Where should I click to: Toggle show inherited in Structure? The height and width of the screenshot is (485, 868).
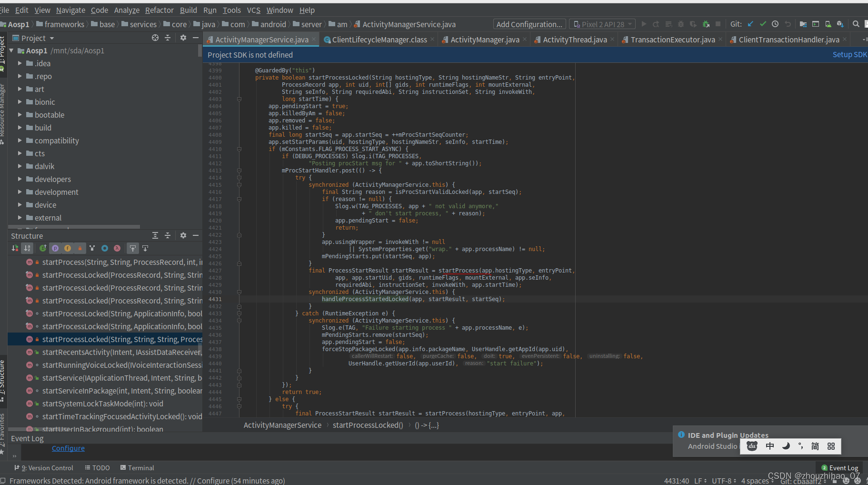[x=43, y=248]
